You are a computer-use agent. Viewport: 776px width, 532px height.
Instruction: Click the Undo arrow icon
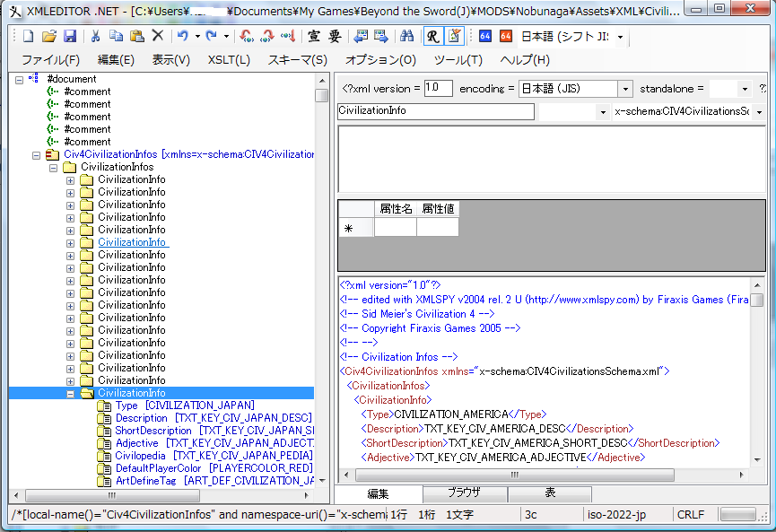(x=183, y=37)
